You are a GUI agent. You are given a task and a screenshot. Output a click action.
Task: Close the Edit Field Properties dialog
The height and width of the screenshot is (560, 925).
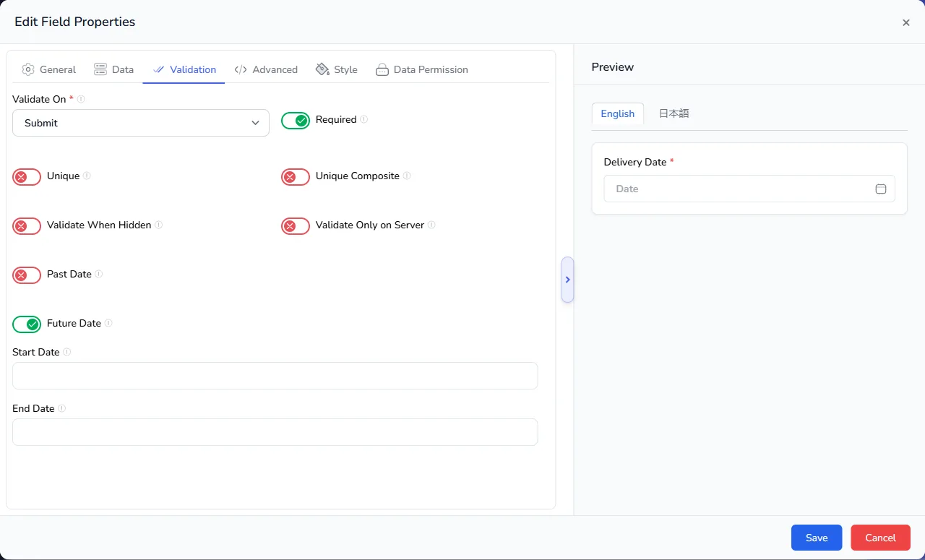[906, 22]
